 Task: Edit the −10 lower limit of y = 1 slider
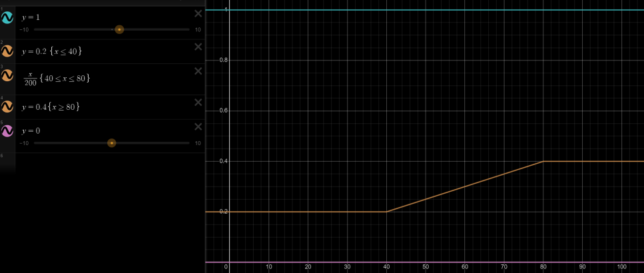pos(24,29)
